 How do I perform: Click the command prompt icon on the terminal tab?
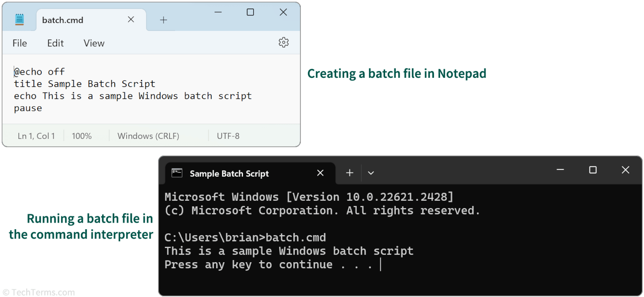click(176, 173)
